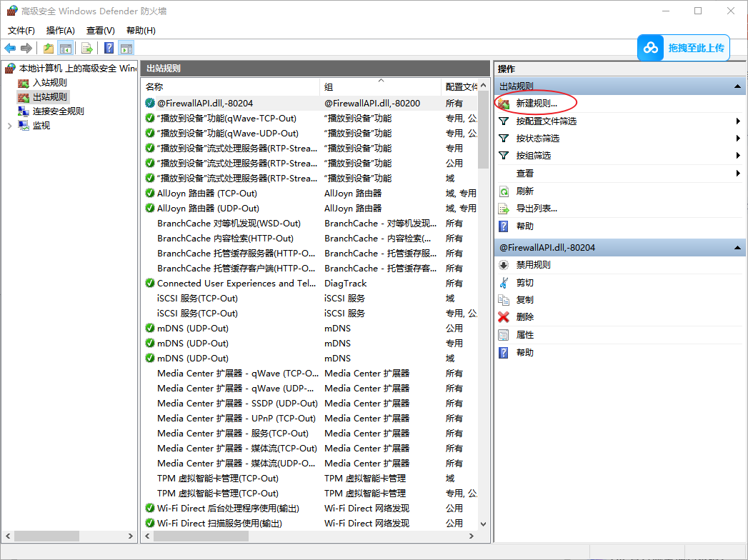Click the 出站规则 actions pane section header

coord(619,86)
